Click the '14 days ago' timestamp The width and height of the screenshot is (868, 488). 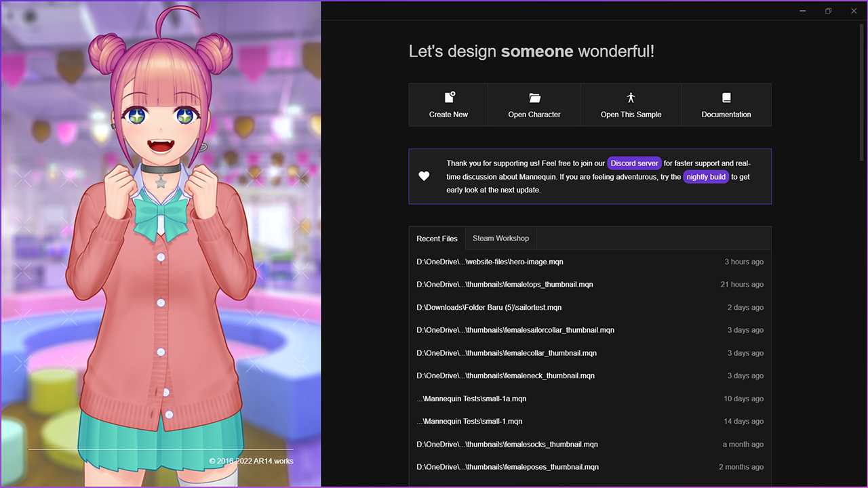[743, 422]
